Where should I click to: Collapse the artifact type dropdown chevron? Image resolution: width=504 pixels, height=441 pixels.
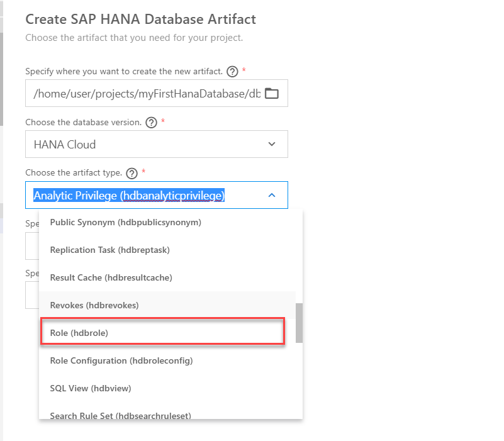[272, 195]
